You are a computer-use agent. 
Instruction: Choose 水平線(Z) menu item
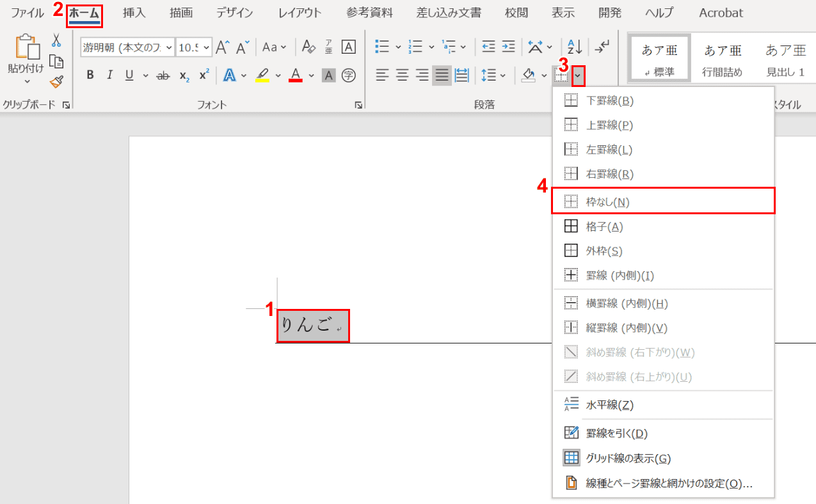(x=663, y=405)
